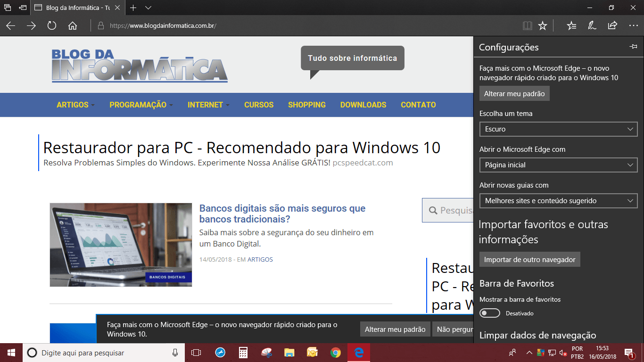Open the Hub favorites list icon
Image resolution: width=644 pixels, height=362 pixels.
point(571,26)
